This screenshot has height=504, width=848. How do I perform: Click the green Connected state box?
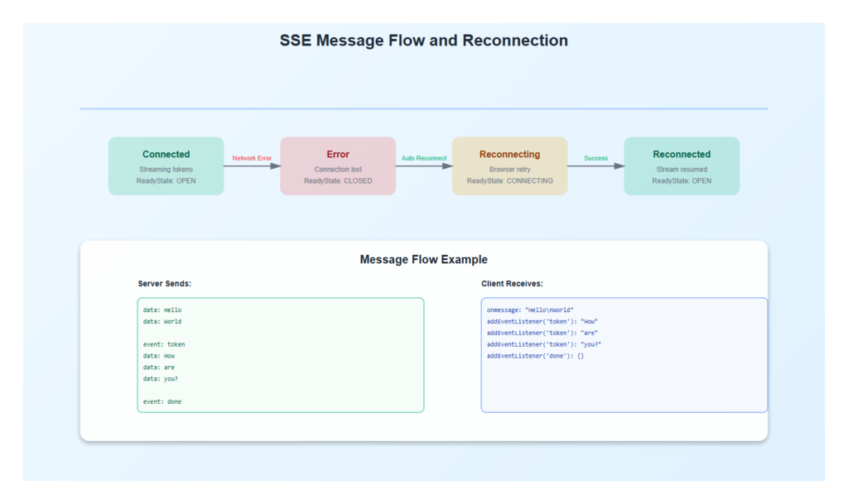166,166
